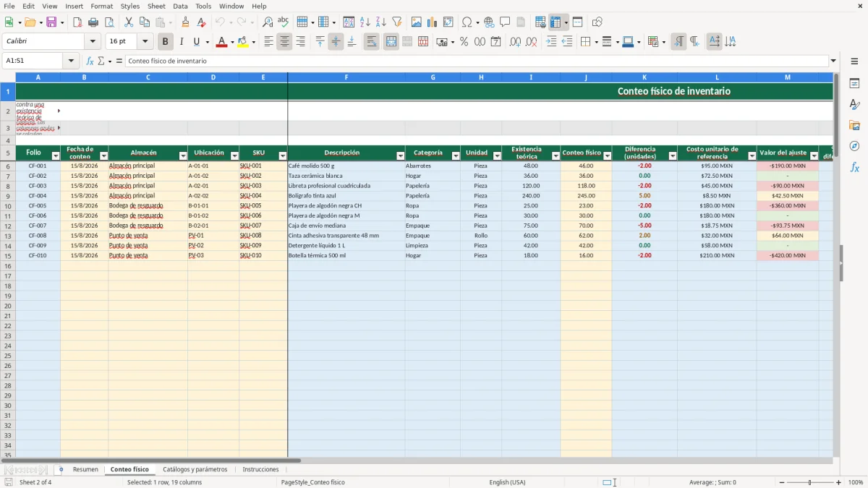The width and height of the screenshot is (868, 488).
Task: Click Sort Descending icon
Action: pyautogui.click(x=381, y=22)
